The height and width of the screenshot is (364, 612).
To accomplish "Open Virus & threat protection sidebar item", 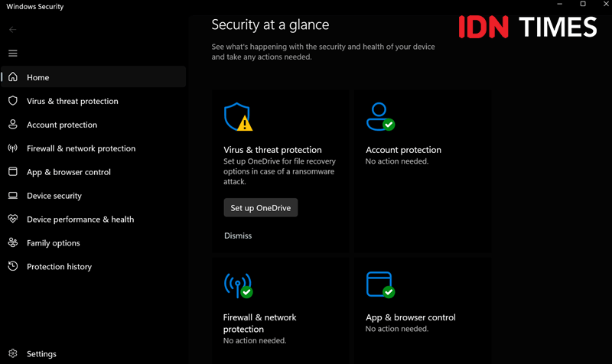I will click(93, 101).
